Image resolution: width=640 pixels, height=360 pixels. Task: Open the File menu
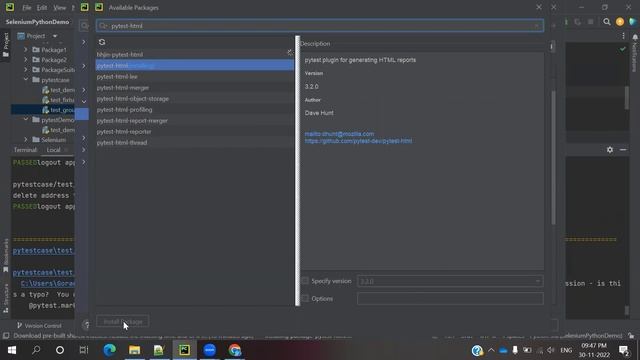pos(27,8)
